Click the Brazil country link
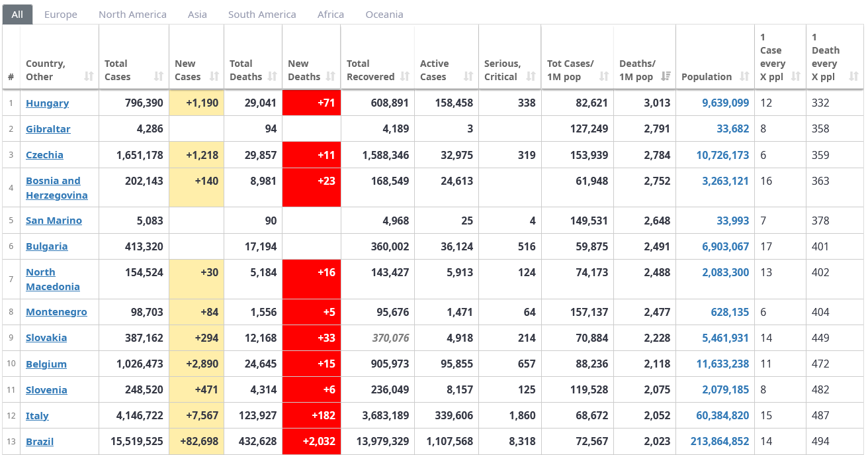The image size is (868, 455). (40, 442)
